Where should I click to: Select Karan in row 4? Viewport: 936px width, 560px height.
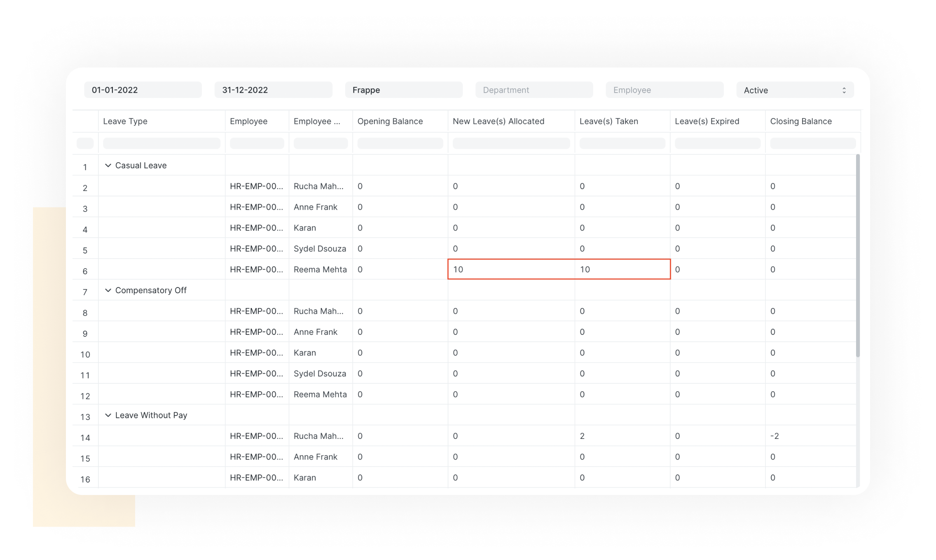321,228
